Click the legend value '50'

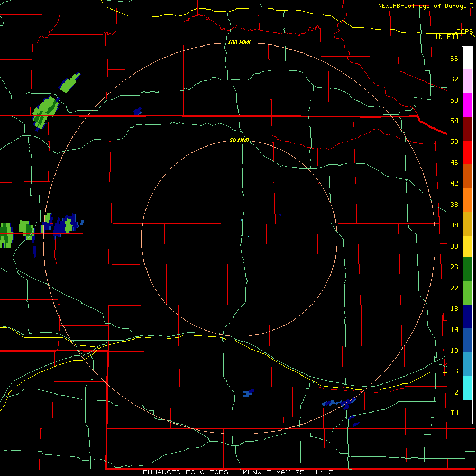pyautogui.click(x=454, y=142)
